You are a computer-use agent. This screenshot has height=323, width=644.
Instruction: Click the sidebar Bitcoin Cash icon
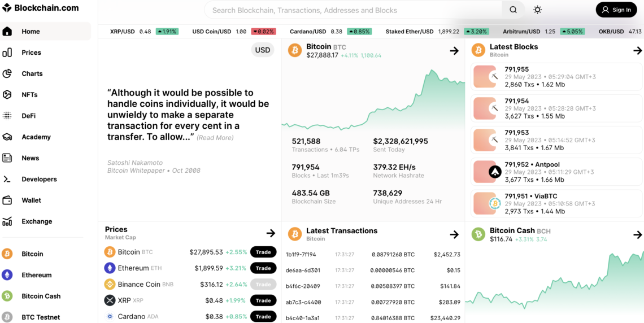point(7,296)
